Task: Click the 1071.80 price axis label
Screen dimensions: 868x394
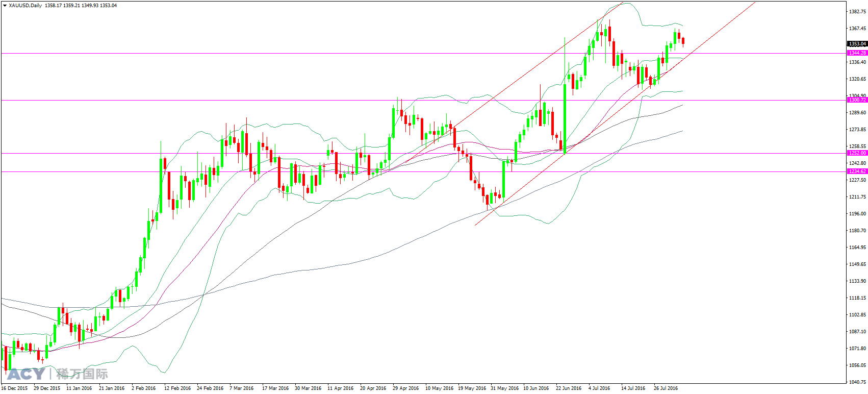Action: tap(857, 348)
